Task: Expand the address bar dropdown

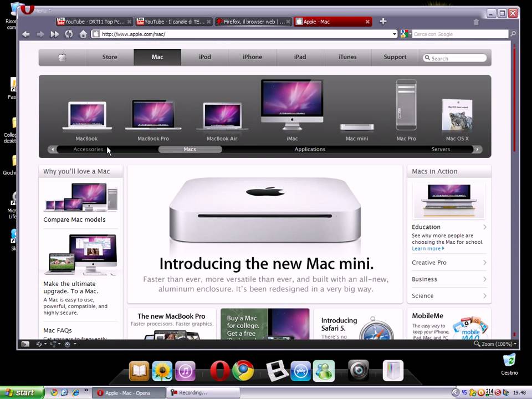Action: pyautogui.click(x=394, y=34)
